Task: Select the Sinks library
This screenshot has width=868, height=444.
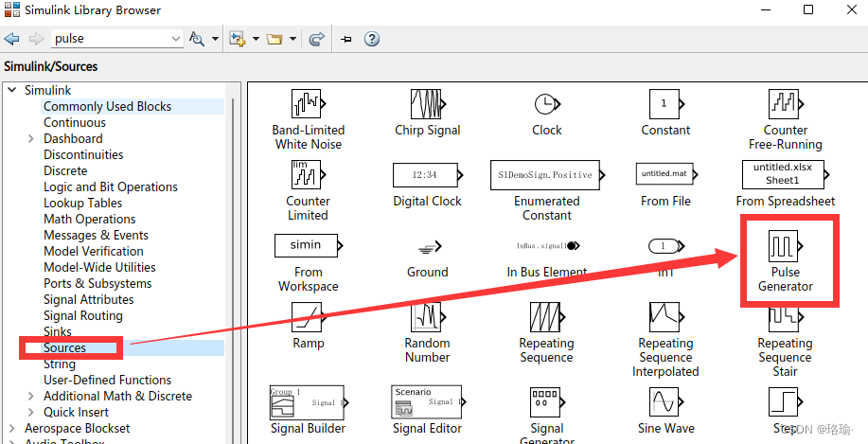Action: coord(58,331)
